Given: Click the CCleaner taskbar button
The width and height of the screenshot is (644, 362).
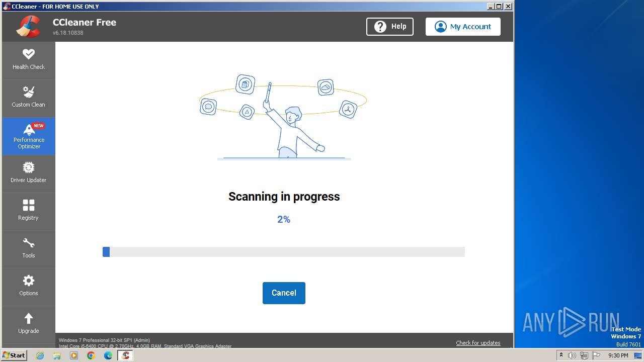Looking at the screenshot, I should (x=125, y=355).
